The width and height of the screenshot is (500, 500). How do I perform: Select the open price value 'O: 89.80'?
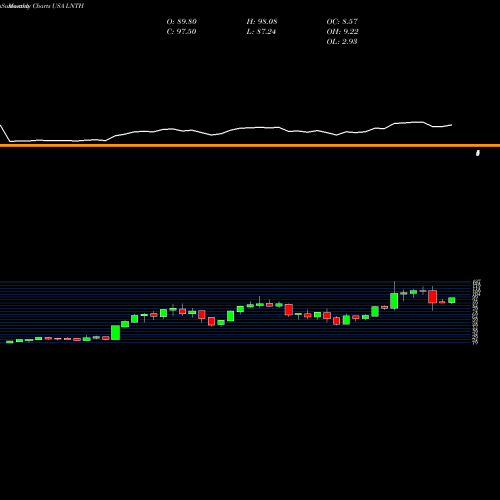182,22
